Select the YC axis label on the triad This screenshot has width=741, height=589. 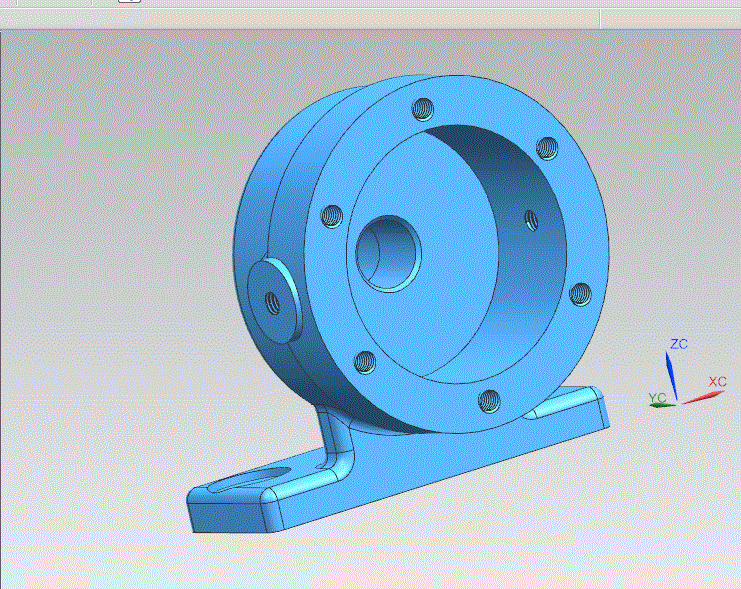(657, 398)
